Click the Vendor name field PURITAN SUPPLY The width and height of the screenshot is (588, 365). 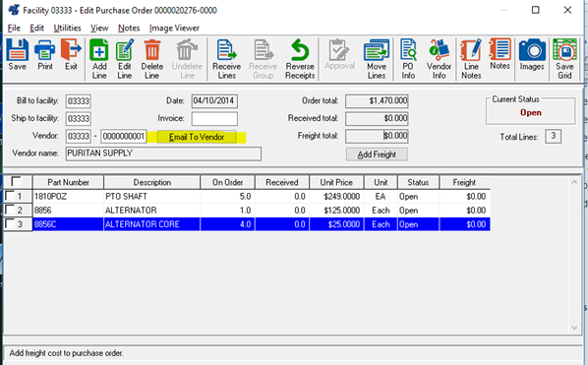pyautogui.click(x=163, y=153)
